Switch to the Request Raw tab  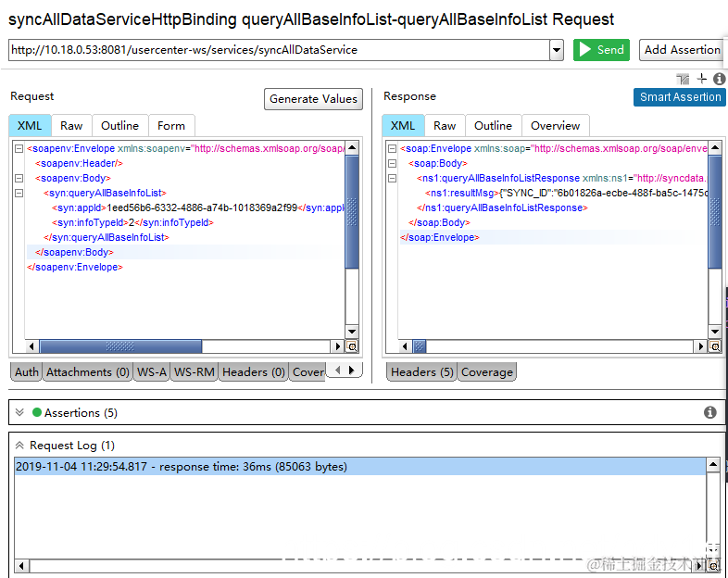coord(71,126)
